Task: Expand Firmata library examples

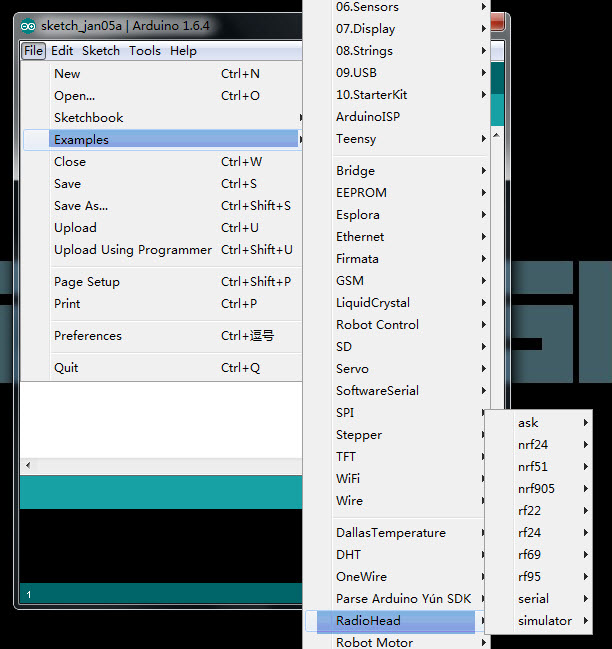Action: [x=397, y=259]
